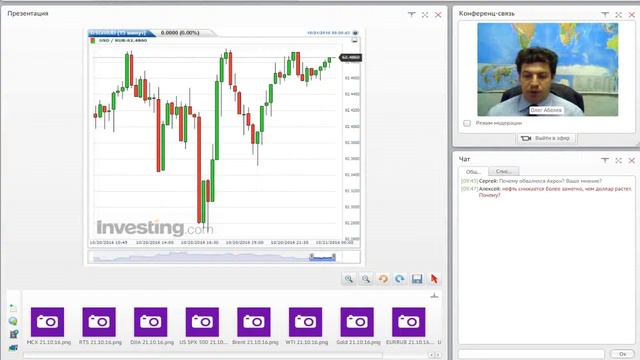Click the 0.0000 (0.00%) change value
This screenshot has height=360, width=640.
(180, 33)
